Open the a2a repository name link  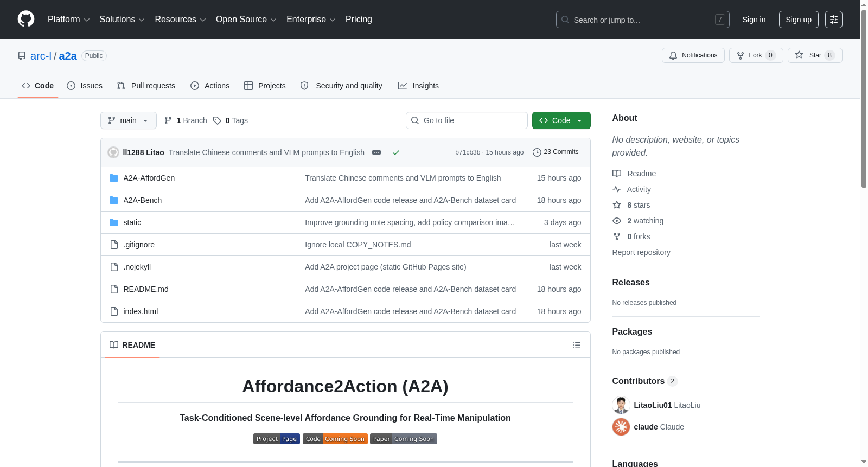coord(68,56)
